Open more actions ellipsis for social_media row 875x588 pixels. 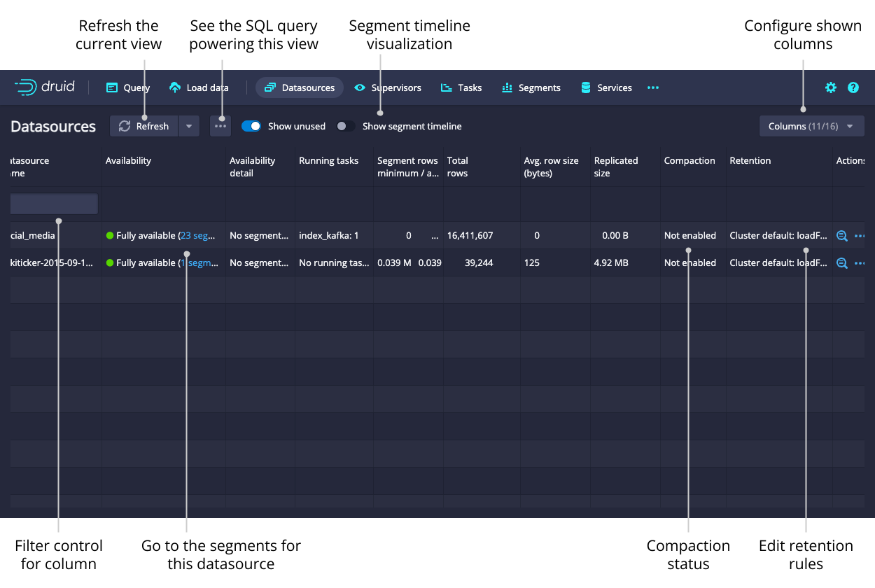860,236
